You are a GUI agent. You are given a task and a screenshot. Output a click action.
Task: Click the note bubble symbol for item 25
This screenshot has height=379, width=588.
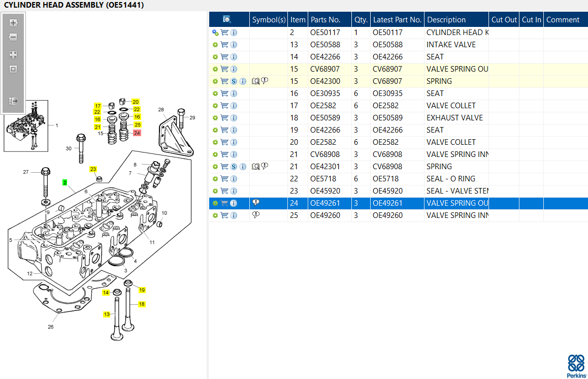(256, 214)
